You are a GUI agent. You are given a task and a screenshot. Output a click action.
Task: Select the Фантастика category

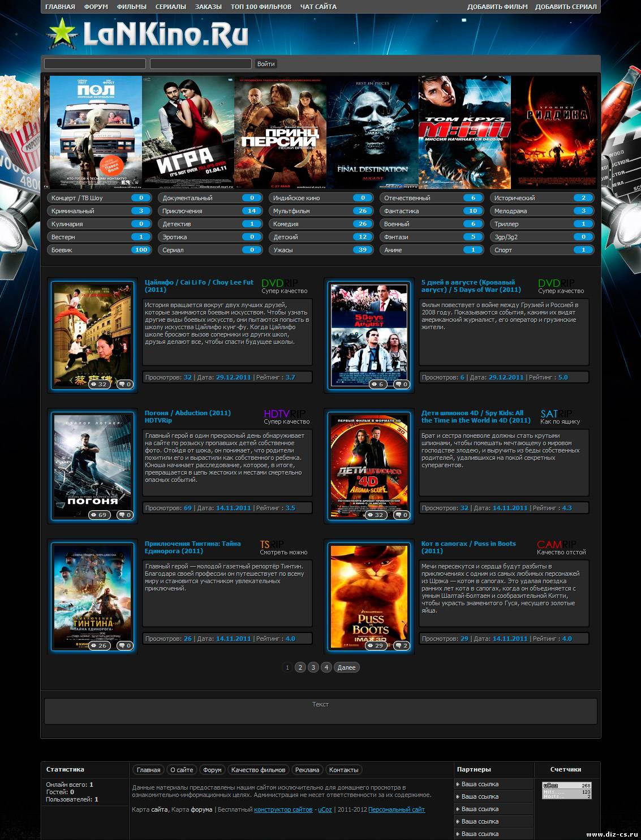pyautogui.click(x=432, y=211)
